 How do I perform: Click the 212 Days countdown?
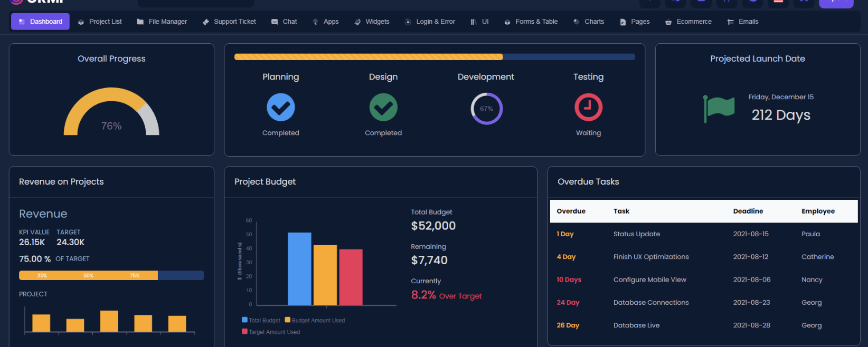[x=781, y=115]
